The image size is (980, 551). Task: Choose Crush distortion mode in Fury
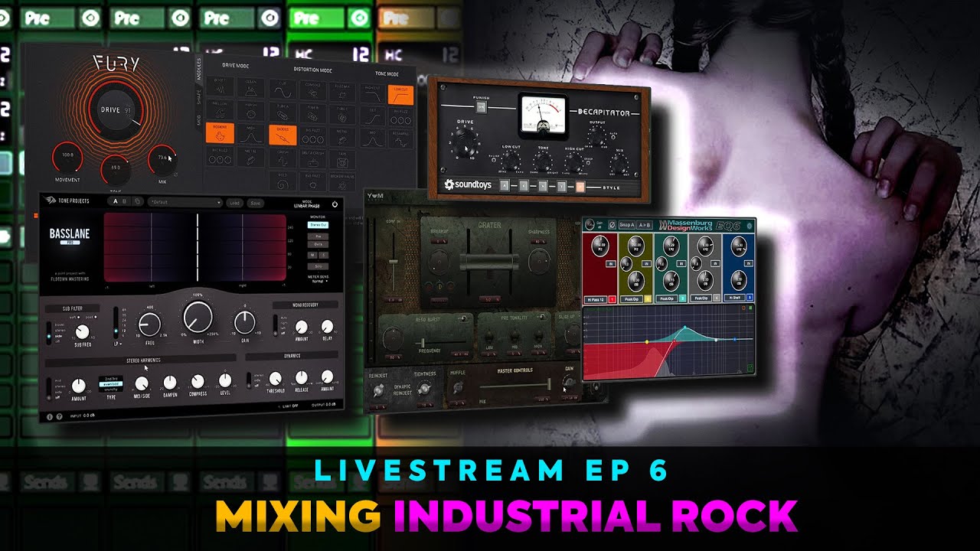coord(283,158)
